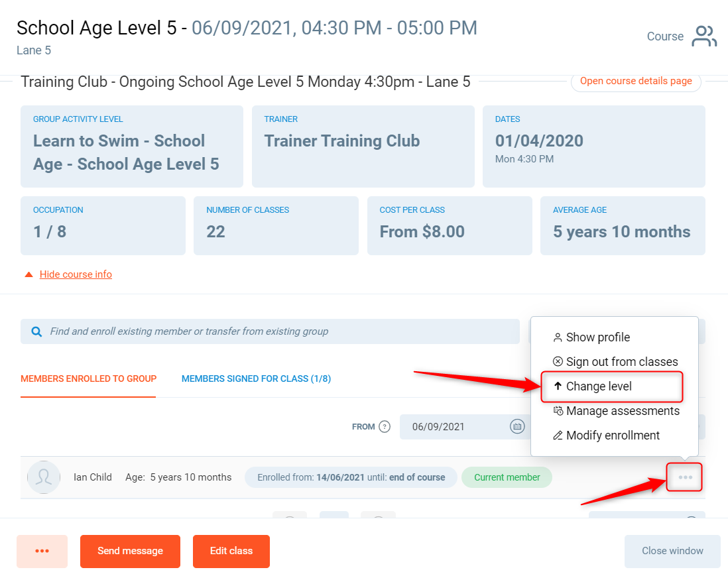Open course details page button
The image size is (728, 584).
click(x=635, y=82)
